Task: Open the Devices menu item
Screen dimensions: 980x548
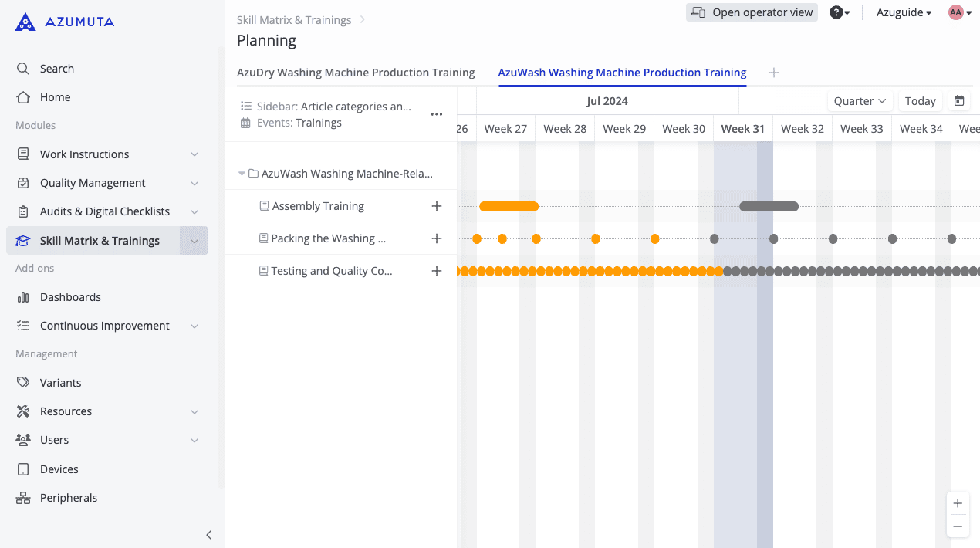Action: pos(59,469)
